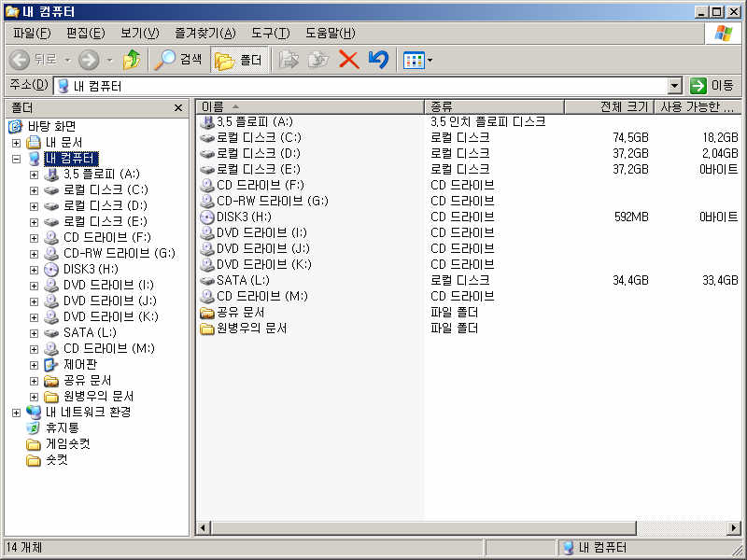Click the Up folder toolbar icon
The image size is (747, 560).
coord(132,60)
